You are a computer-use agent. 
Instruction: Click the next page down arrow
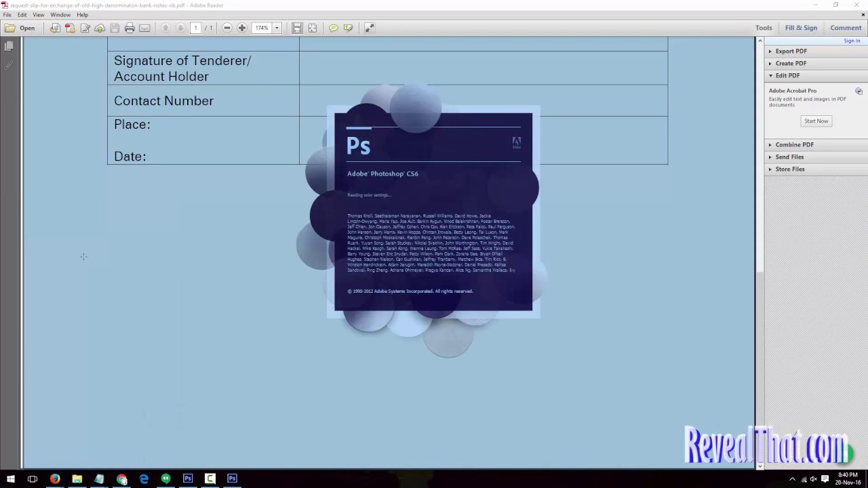180,28
